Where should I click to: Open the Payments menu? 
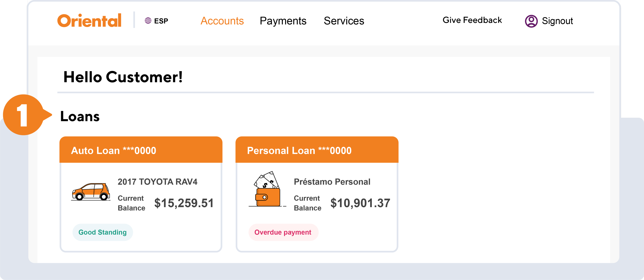[283, 21]
